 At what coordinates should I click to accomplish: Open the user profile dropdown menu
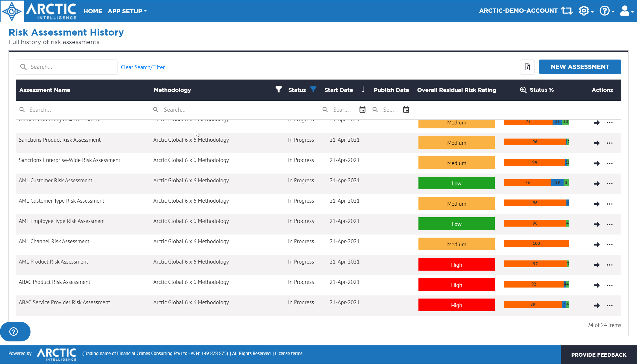tap(625, 11)
